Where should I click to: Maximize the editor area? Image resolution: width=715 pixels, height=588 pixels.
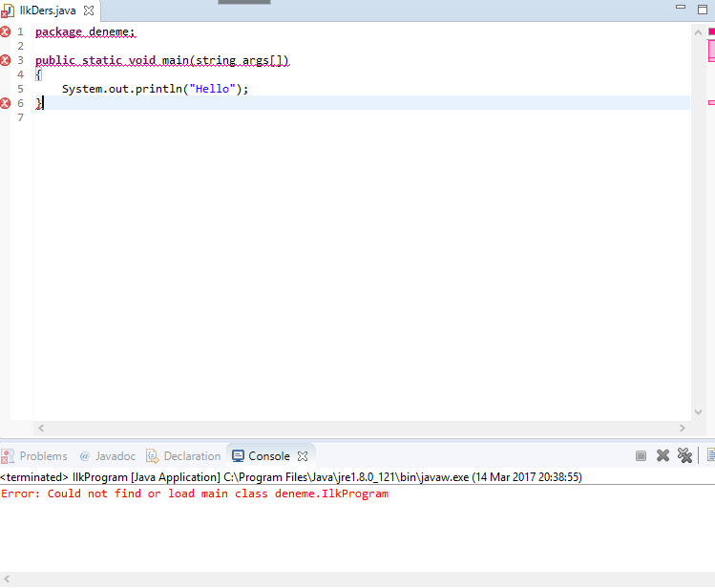703,10
